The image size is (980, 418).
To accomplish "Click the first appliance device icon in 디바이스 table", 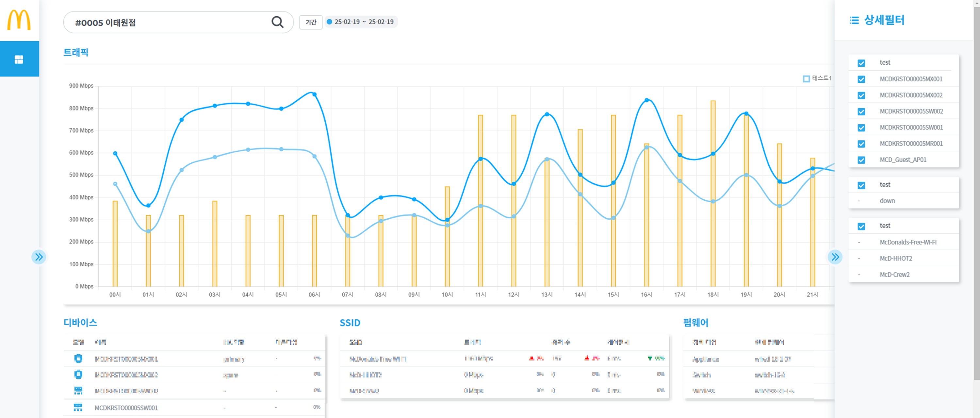I will pos(78,359).
